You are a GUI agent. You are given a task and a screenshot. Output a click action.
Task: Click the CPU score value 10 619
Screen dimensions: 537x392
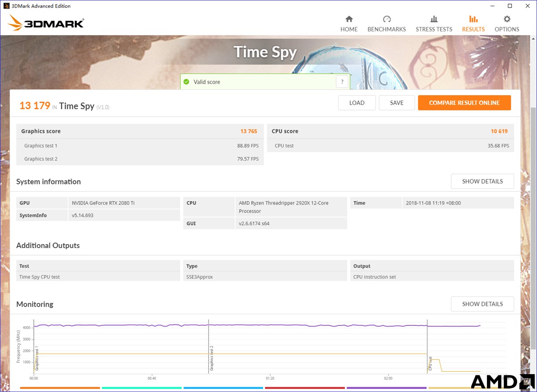[499, 131]
